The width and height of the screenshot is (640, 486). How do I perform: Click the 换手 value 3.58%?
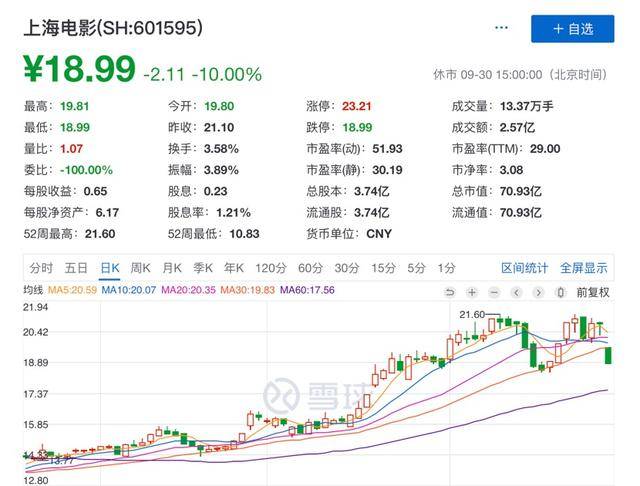pos(221,149)
